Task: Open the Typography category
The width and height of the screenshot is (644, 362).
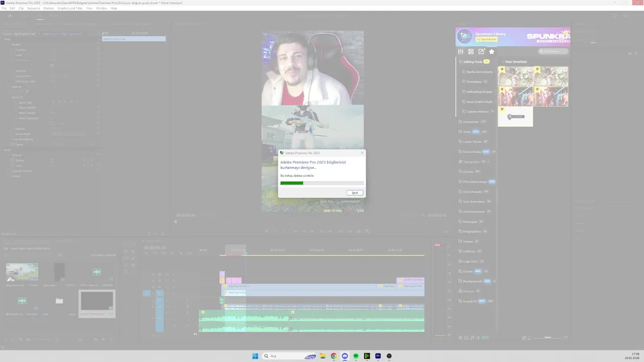Action: pyautogui.click(x=471, y=161)
